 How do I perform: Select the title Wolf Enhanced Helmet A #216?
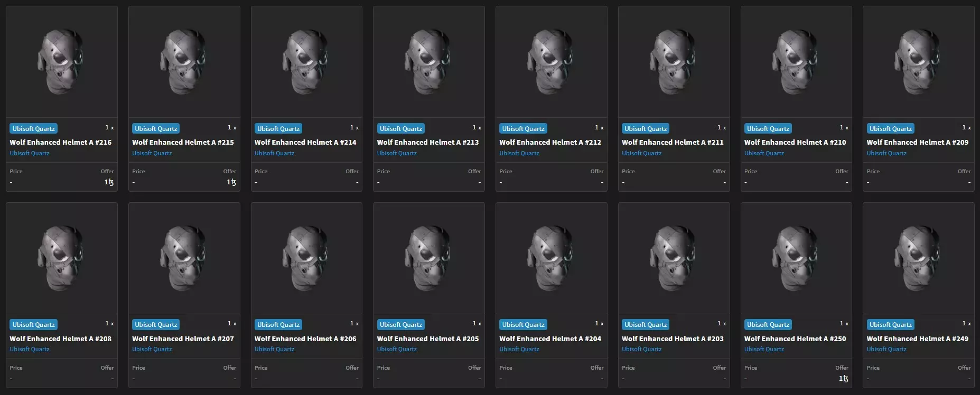click(61, 142)
